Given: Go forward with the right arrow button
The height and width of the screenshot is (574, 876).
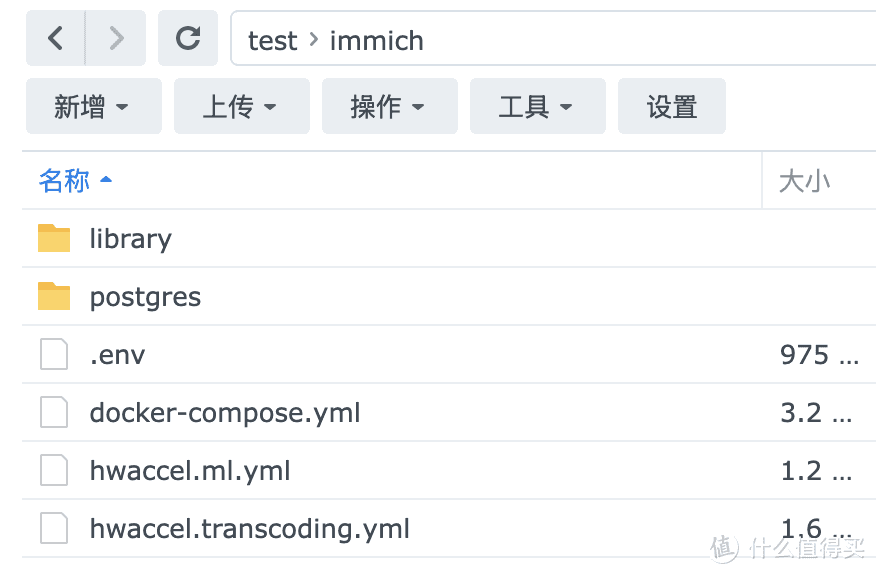Looking at the screenshot, I should click(116, 38).
